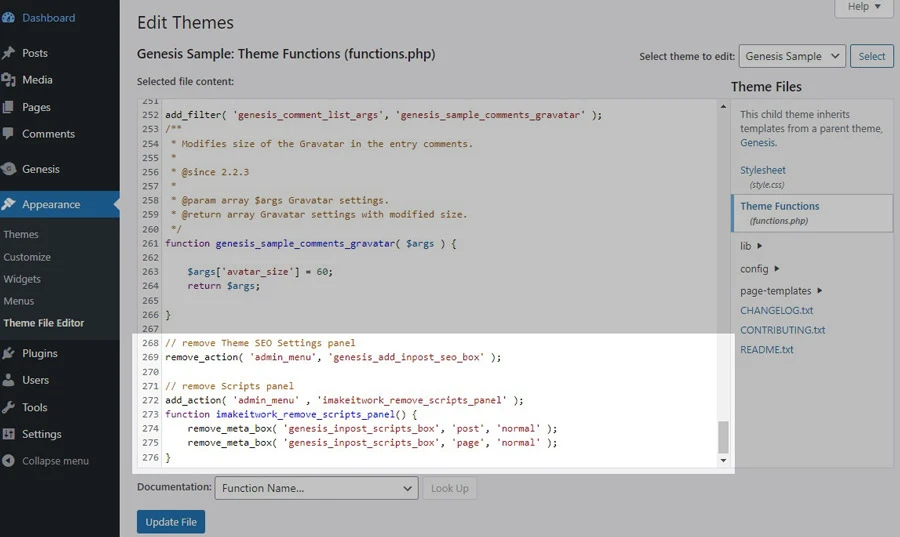Click line 275 remove_meta_box 'page' code
Screen dimensions: 900x537
(372, 443)
